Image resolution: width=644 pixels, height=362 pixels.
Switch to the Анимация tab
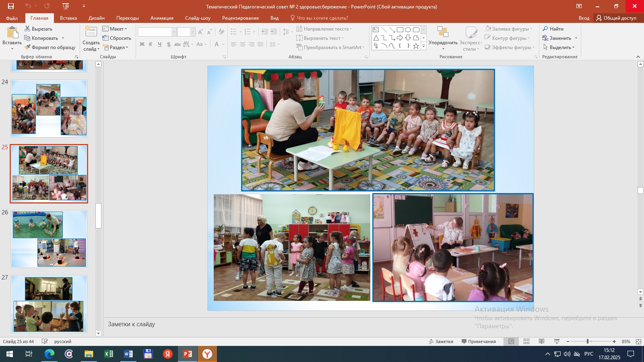tap(162, 18)
